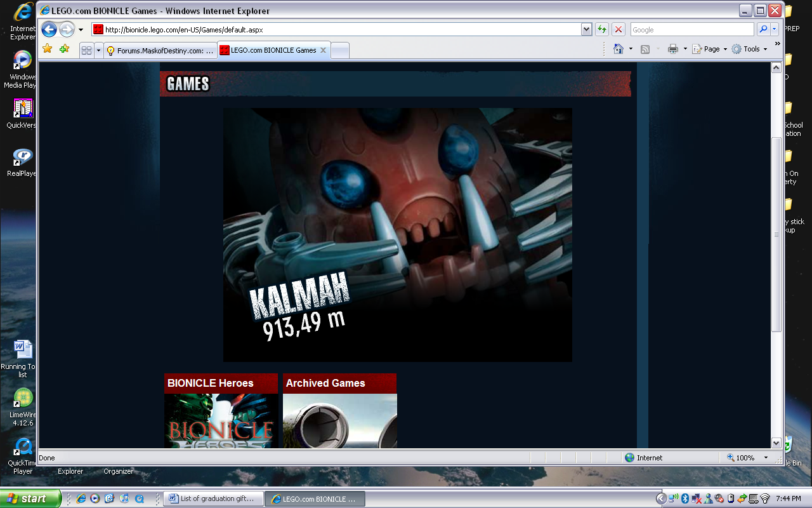Open the Quick Tabs thumbnail view
Image resolution: width=812 pixels, height=508 pixels.
(87, 50)
